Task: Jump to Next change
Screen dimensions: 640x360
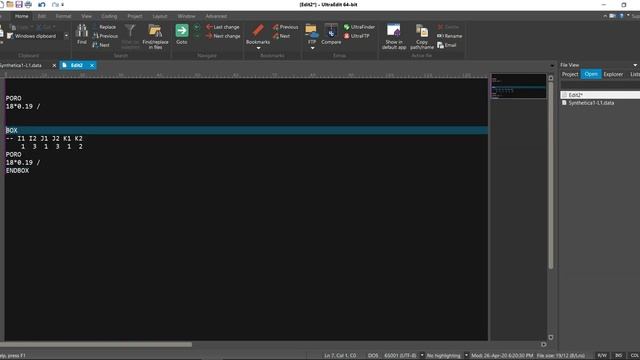Action: pyautogui.click(x=223, y=36)
